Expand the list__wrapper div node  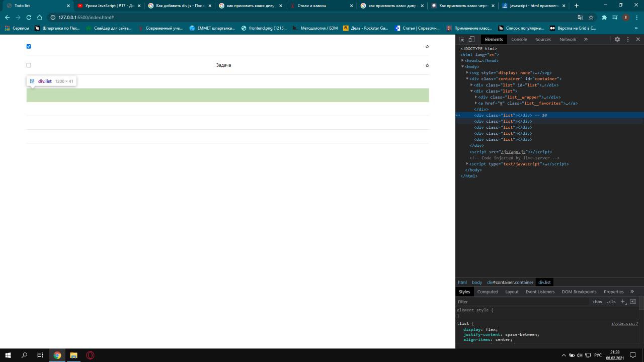(476, 97)
